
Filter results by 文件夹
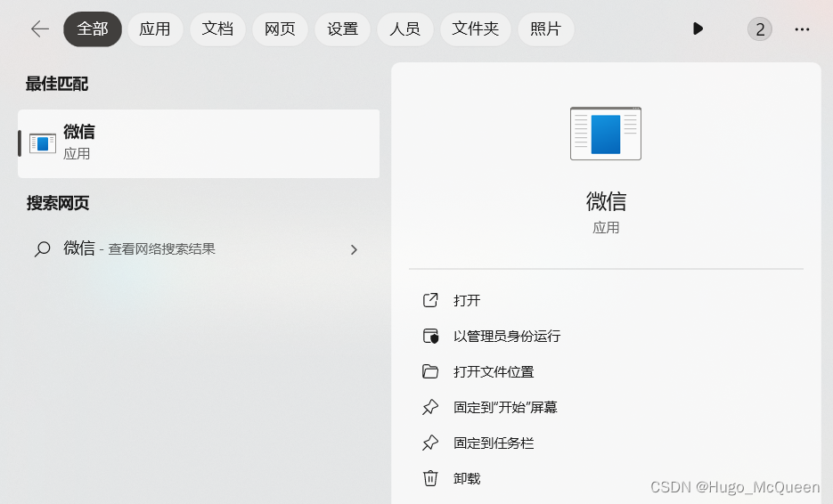click(476, 29)
